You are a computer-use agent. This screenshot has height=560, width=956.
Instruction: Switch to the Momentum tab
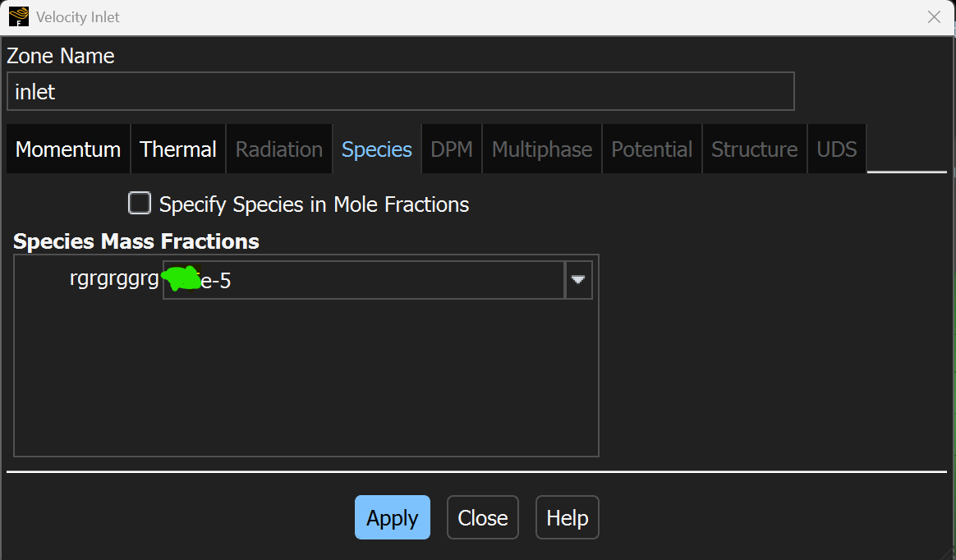point(68,149)
